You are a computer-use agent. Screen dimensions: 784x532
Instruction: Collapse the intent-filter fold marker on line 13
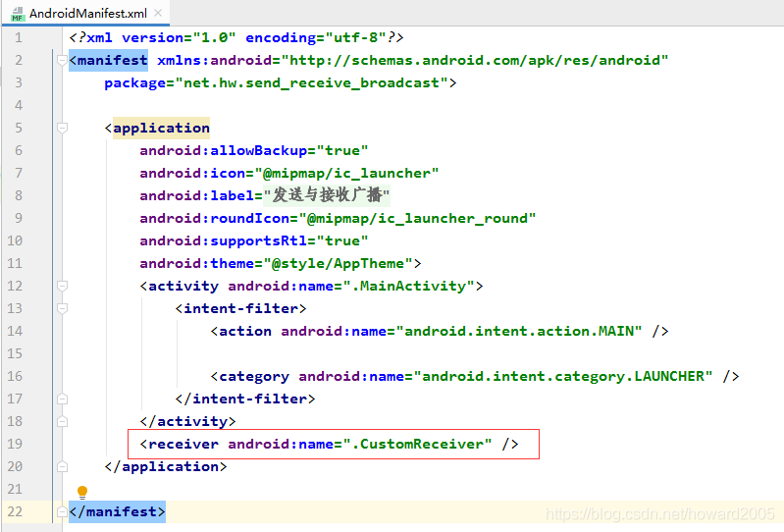pos(62,308)
